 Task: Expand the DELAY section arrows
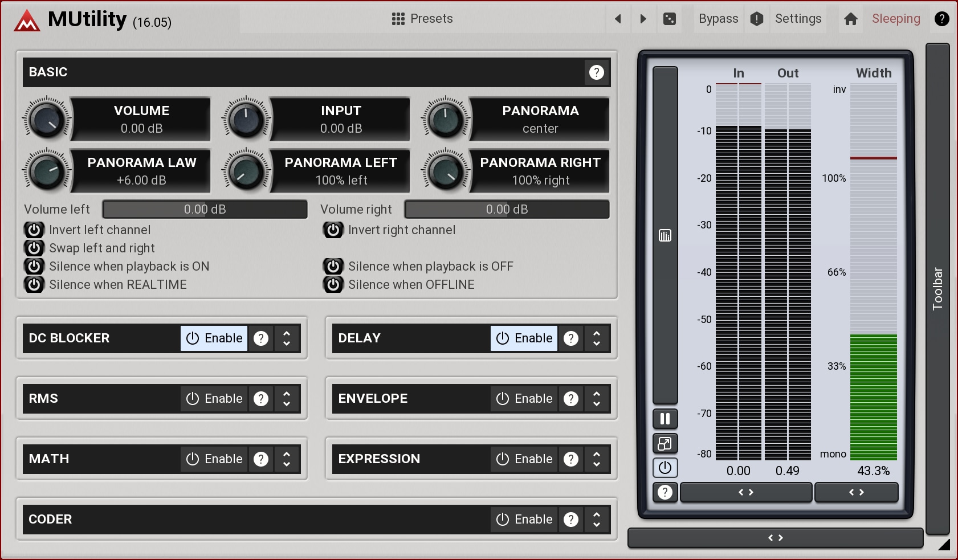pos(597,338)
